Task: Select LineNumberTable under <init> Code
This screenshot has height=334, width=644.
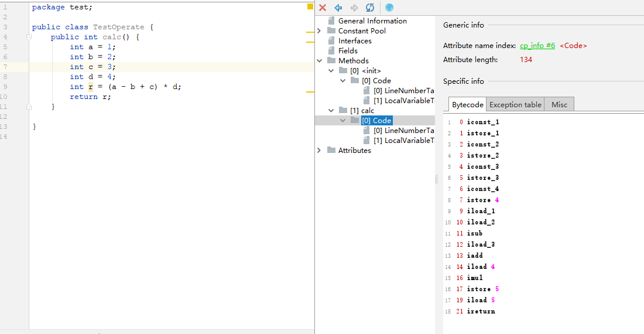Action: tap(404, 90)
